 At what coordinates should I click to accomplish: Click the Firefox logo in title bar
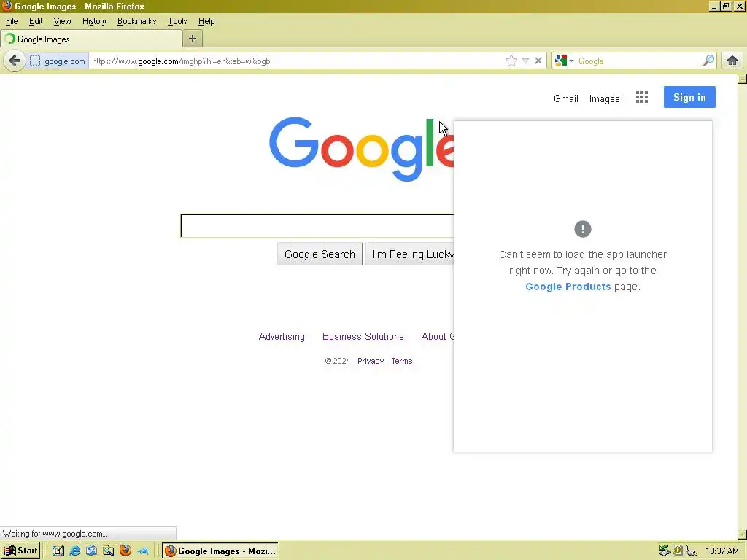tap(7, 6)
